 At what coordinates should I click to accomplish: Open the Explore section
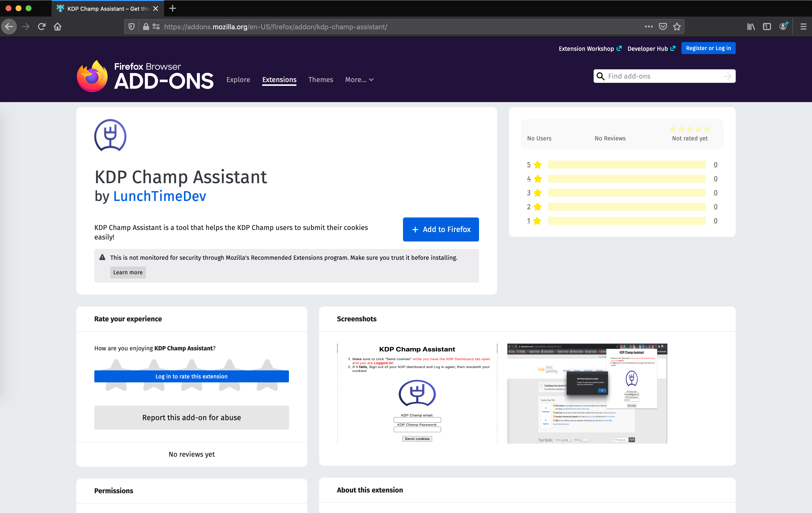pos(238,80)
